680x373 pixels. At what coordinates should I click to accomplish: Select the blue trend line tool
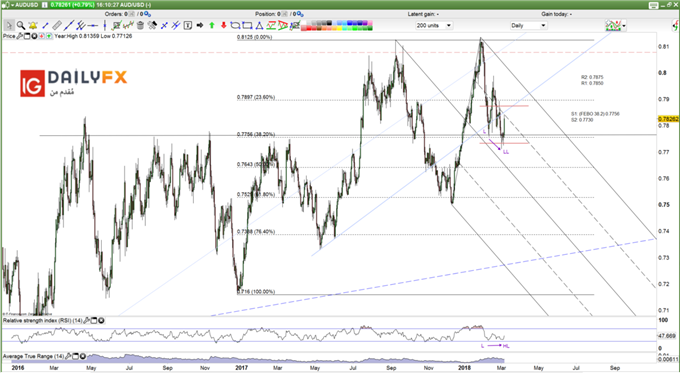(69, 26)
